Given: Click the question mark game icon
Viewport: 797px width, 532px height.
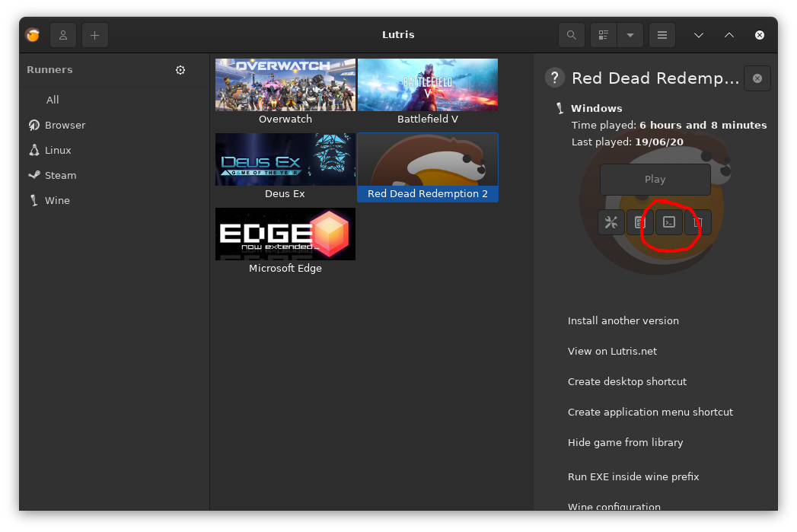Looking at the screenshot, I should pos(555,78).
